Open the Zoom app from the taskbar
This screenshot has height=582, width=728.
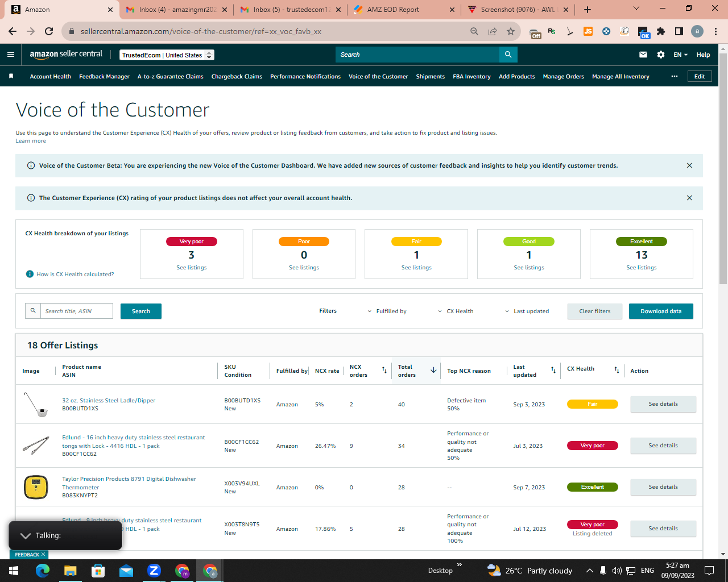coord(154,571)
